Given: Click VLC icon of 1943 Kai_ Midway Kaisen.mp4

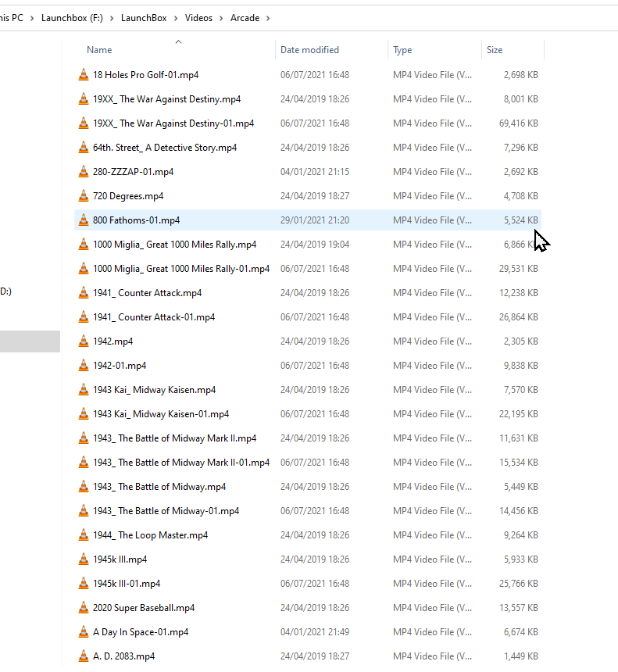Looking at the screenshot, I should [84, 390].
